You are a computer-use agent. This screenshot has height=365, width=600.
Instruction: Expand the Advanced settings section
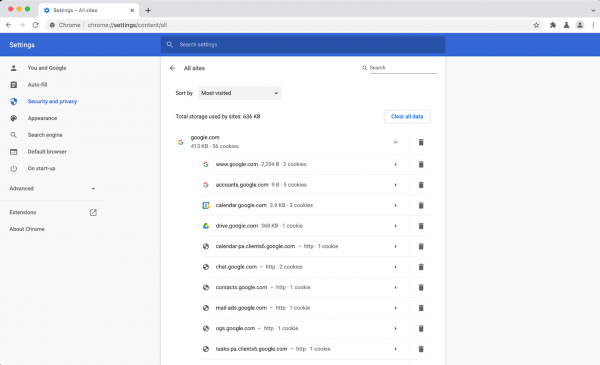[52, 189]
